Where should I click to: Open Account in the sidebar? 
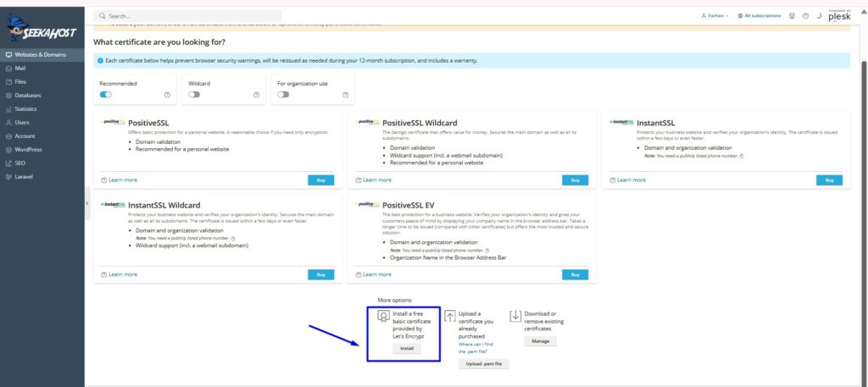(42, 136)
